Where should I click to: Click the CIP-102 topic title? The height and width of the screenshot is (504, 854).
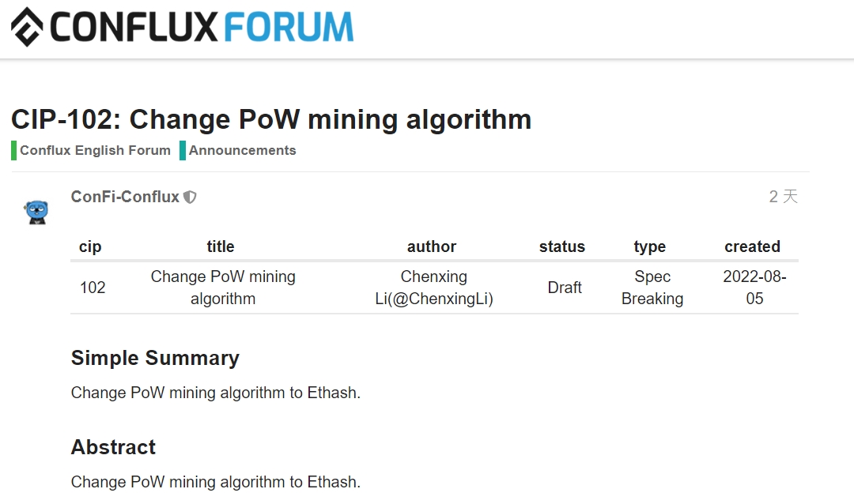(x=271, y=119)
